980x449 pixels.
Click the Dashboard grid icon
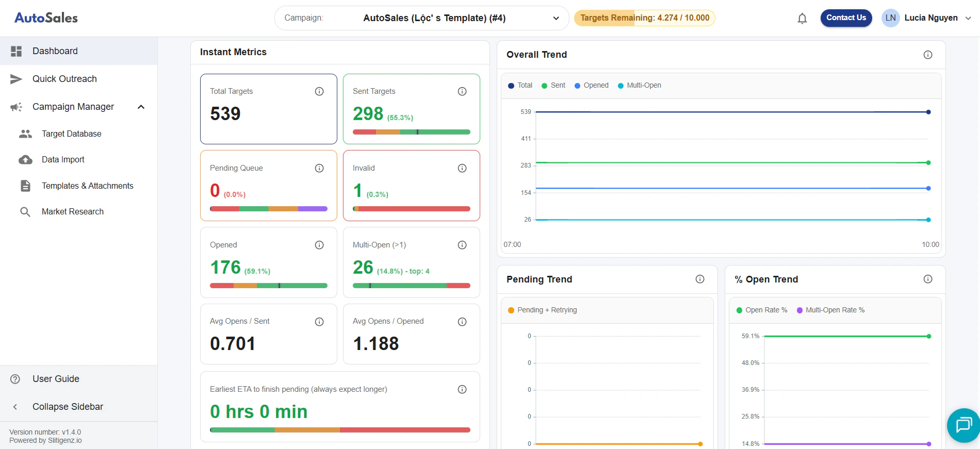pos(17,51)
